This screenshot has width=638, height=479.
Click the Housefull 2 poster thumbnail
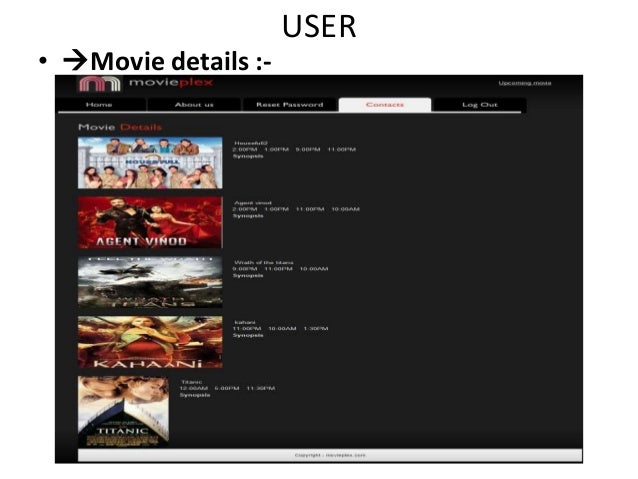pos(150,163)
